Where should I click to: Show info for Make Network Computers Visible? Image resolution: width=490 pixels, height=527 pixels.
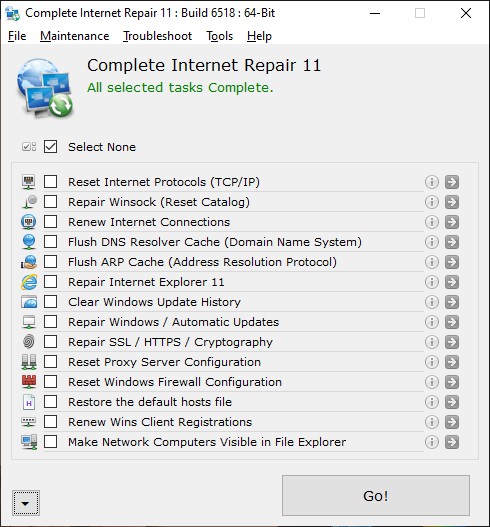(432, 442)
